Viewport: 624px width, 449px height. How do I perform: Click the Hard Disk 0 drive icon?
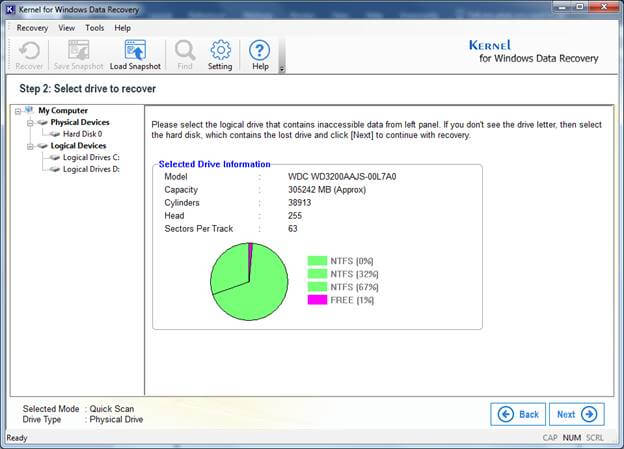55,135
